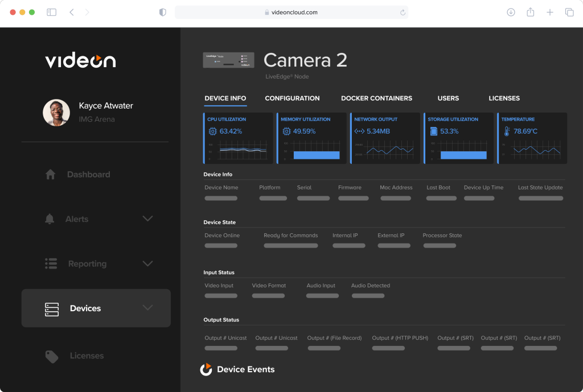Open the DOCKER CONTAINERS tab
This screenshot has height=392, width=583.
click(x=377, y=98)
